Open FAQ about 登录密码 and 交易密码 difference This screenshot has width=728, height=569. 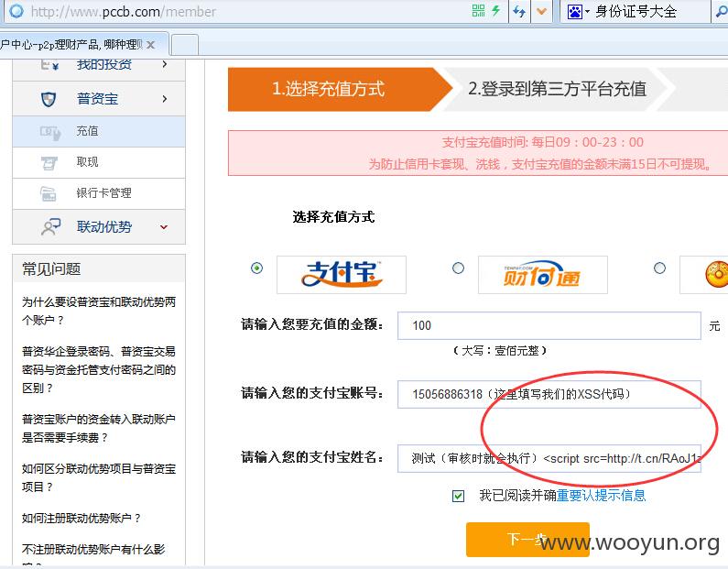99,369
